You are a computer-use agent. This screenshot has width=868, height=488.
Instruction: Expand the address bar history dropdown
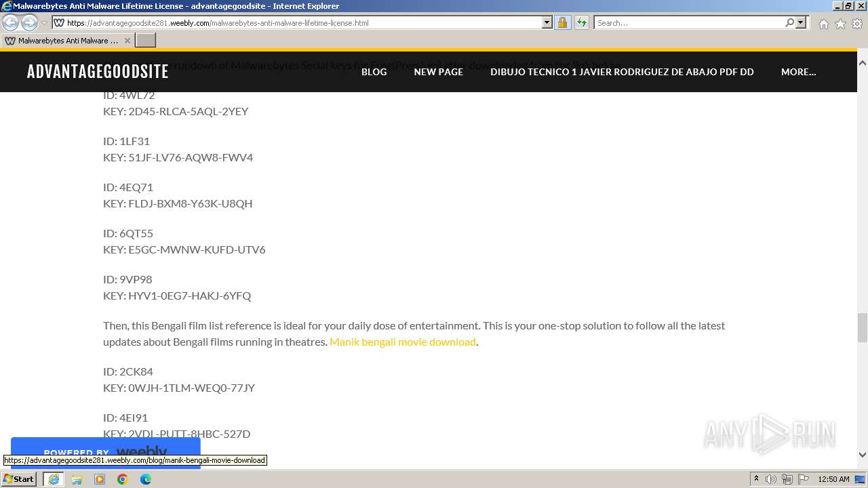547,22
